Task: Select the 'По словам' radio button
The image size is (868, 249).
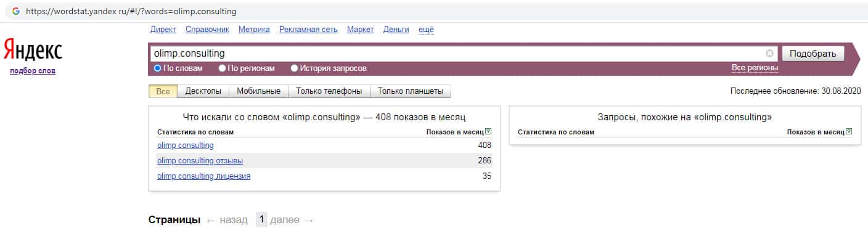Action: pos(157,68)
